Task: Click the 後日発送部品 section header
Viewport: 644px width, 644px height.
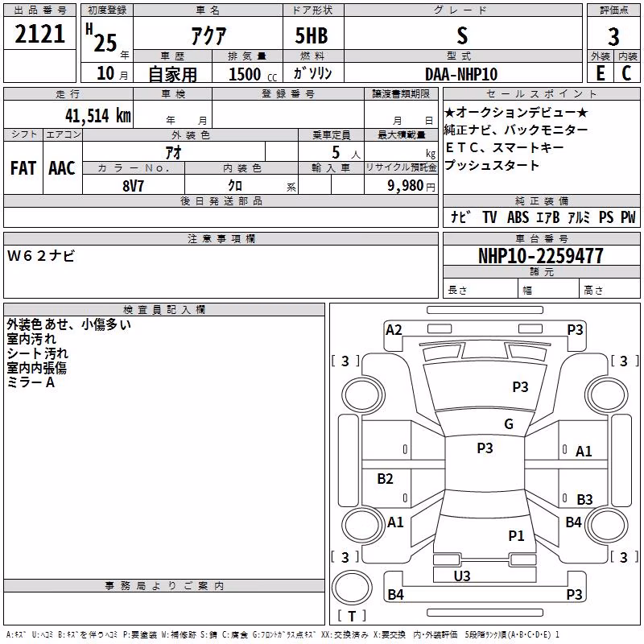Action: coord(221,200)
